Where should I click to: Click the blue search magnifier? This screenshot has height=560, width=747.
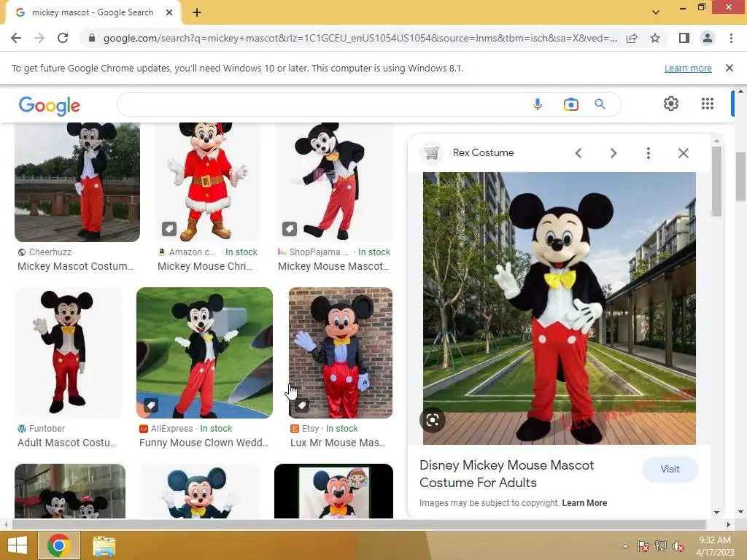(600, 104)
